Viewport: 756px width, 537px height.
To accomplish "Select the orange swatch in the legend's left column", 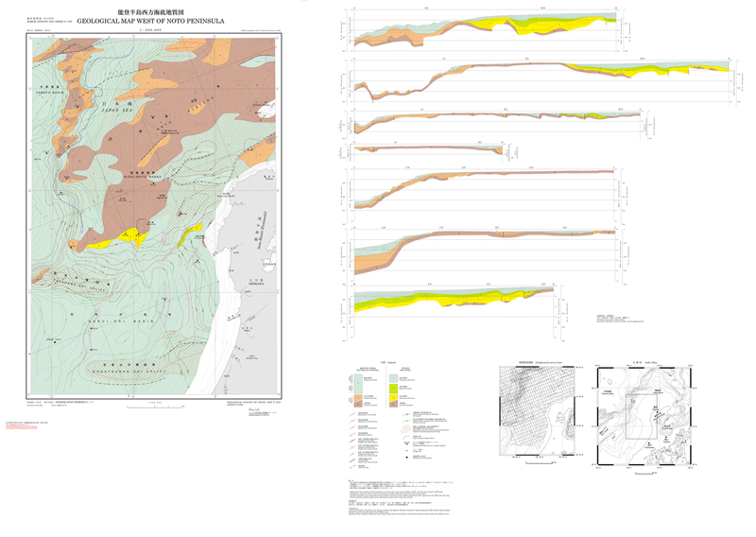I will point(358,399).
